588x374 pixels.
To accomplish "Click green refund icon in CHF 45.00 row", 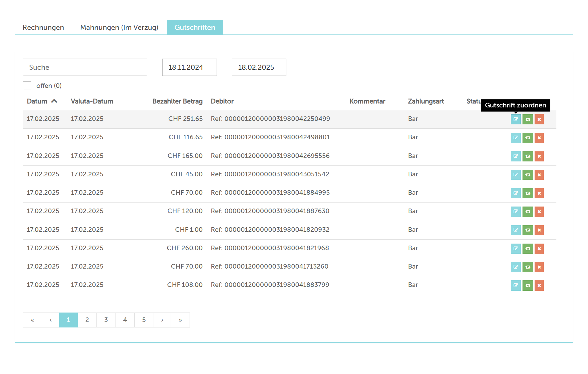I will 528,175.
